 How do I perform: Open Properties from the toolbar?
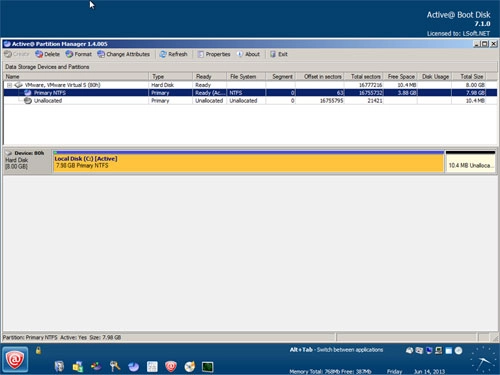tap(214, 54)
